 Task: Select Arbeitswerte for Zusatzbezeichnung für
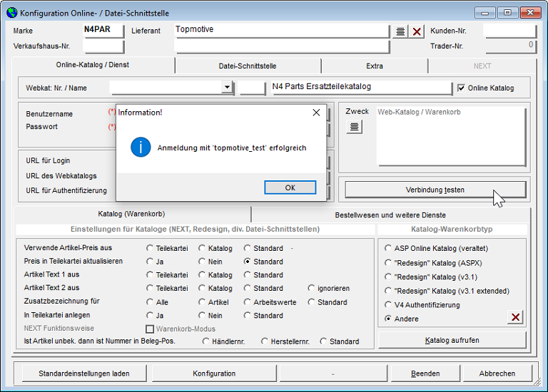pyautogui.click(x=247, y=302)
